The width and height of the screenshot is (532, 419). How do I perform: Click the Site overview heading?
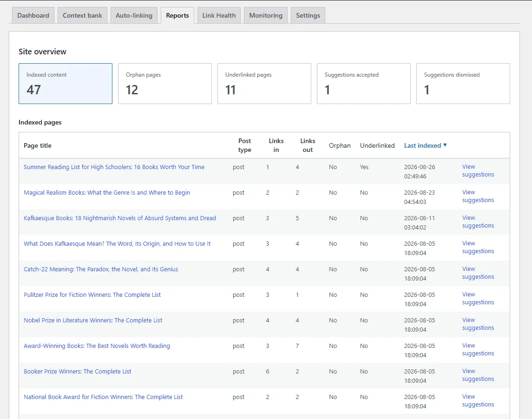42,52
